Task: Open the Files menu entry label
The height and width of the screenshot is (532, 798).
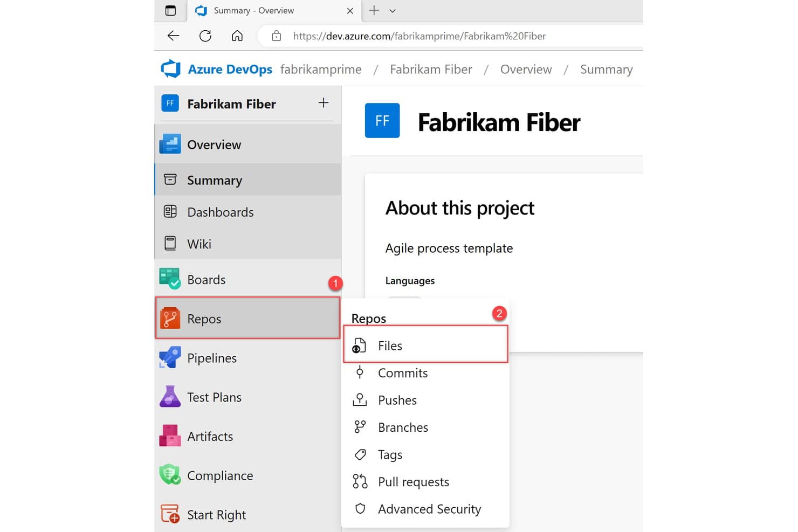Action: point(390,346)
